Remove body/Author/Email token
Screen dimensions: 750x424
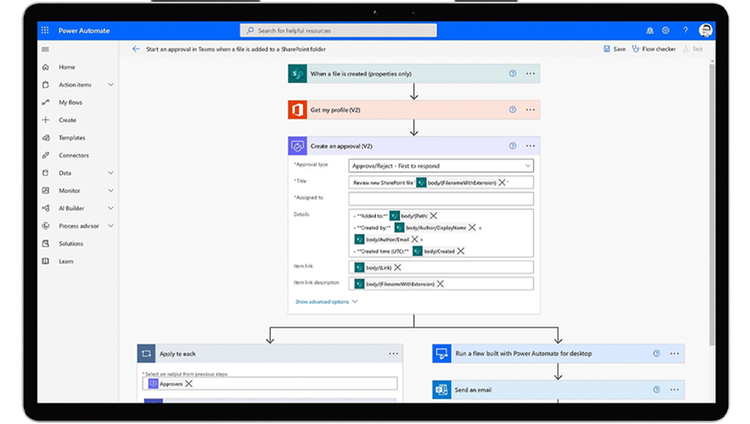click(x=415, y=239)
